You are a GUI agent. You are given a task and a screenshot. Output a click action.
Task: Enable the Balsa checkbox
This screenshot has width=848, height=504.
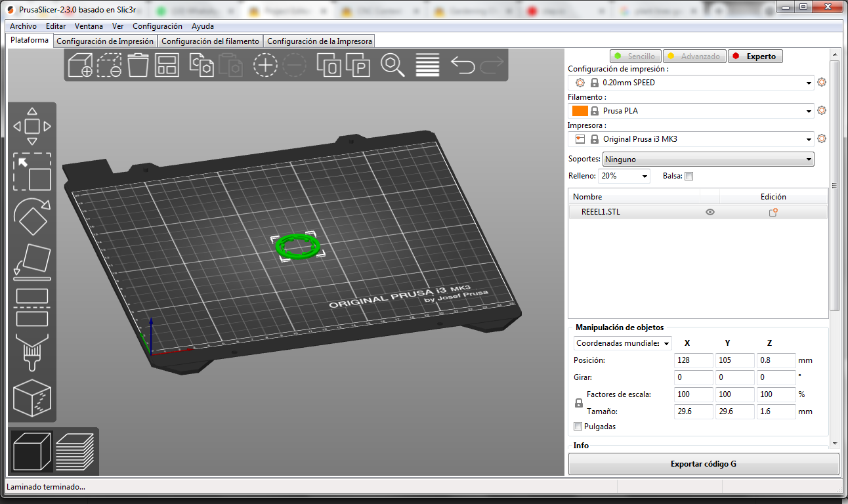689,176
